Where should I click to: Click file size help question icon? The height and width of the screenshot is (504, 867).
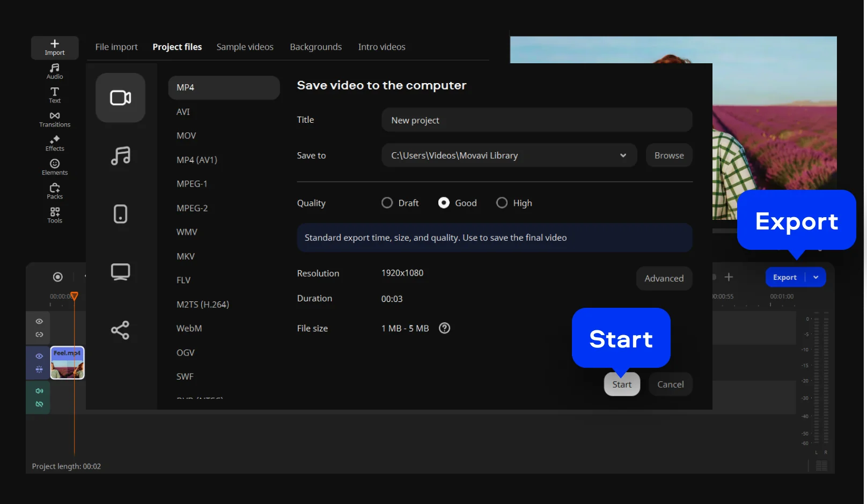tap(444, 328)
